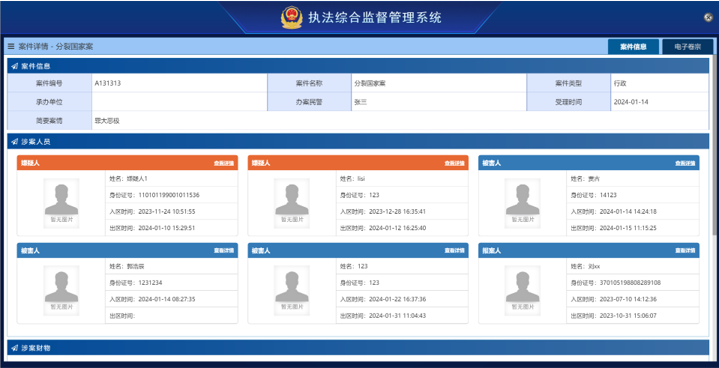Click the acceptance date 2024-01-14
The image size is (719, 368).
point(631,102)
